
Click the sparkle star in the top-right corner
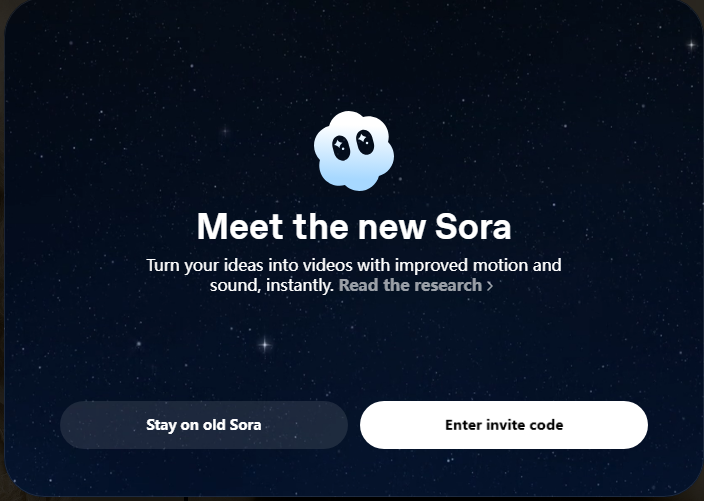point(691,45)
